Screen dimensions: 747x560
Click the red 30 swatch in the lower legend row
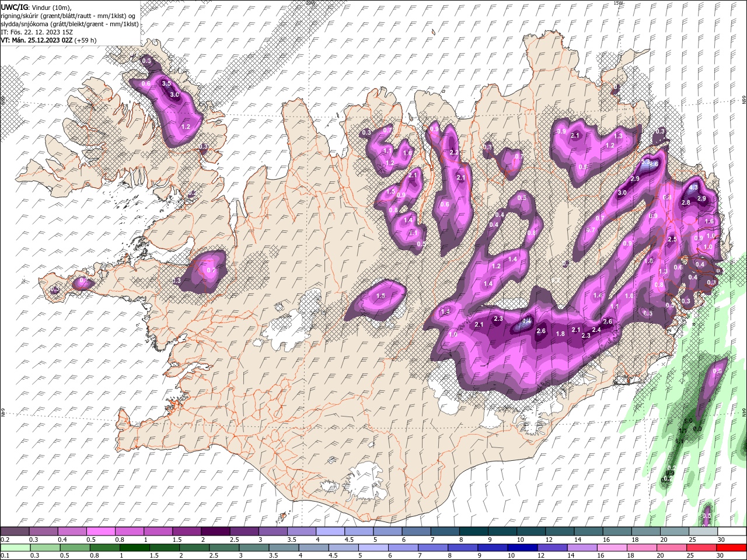pos(732,548)
